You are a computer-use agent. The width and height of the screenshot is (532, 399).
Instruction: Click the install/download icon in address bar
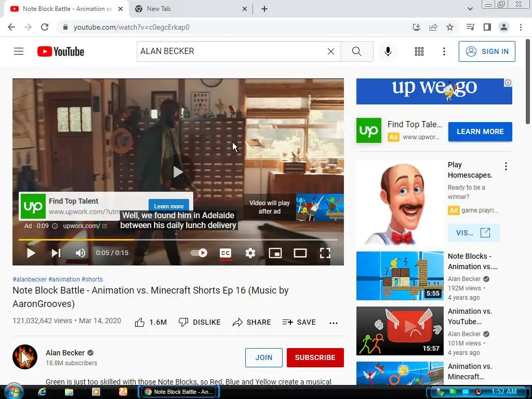417,27
